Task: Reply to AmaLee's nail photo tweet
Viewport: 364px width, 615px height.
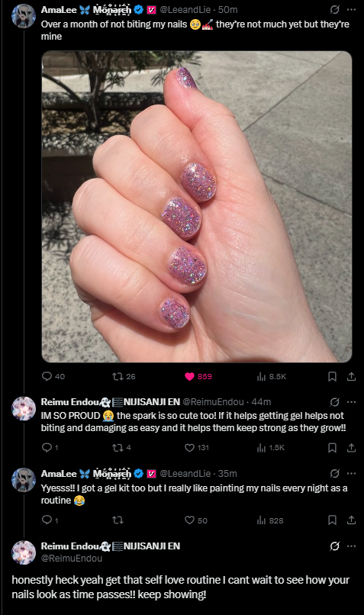Action: tap(53, 376)
